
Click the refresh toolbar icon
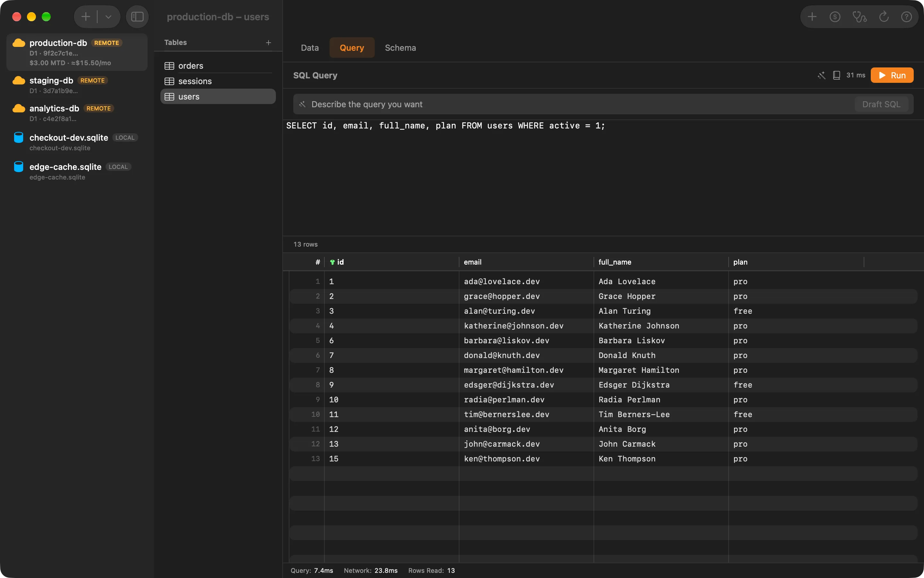884,17
